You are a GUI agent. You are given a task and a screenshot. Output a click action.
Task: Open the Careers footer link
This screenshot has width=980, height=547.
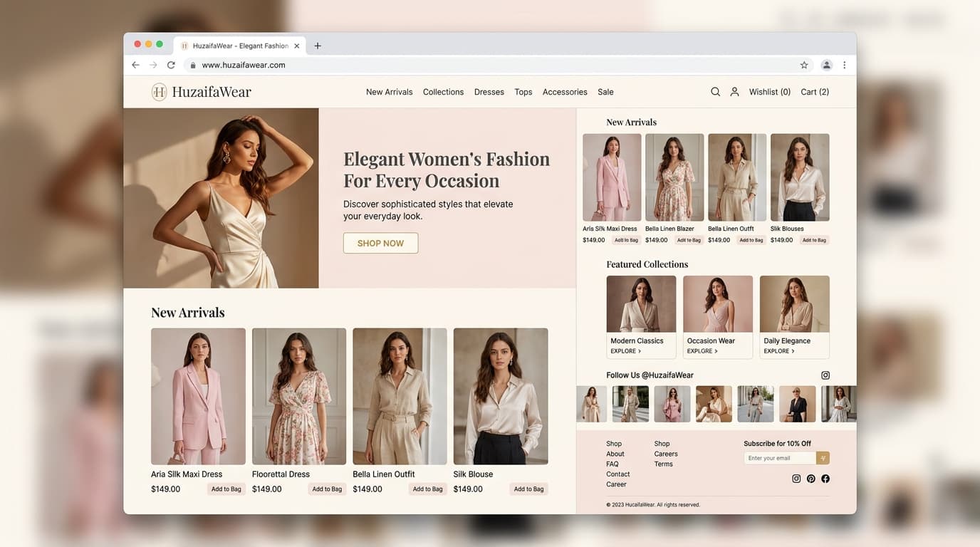pos(666,454)
